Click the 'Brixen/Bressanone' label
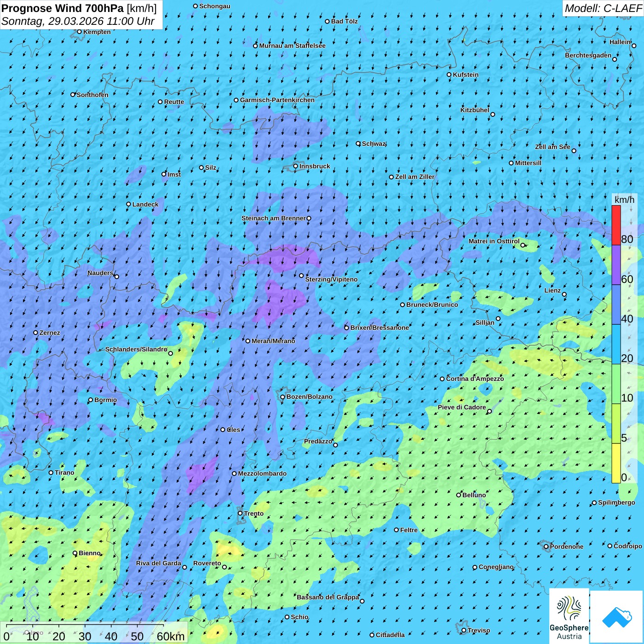 pyautogui.click(x=379, y=328)
